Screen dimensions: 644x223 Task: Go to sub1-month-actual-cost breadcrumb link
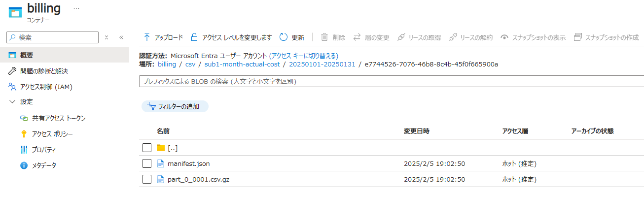tap(242, 64)
